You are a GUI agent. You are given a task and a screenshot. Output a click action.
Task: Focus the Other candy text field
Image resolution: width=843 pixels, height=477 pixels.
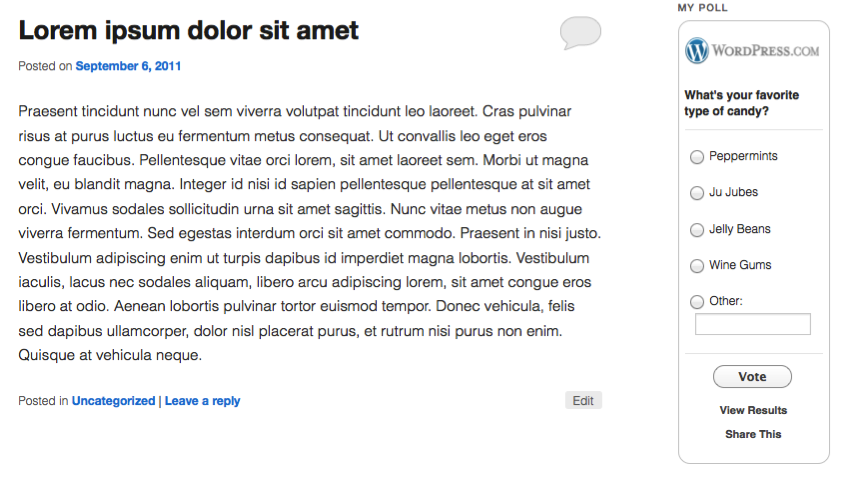pos(752,324)
